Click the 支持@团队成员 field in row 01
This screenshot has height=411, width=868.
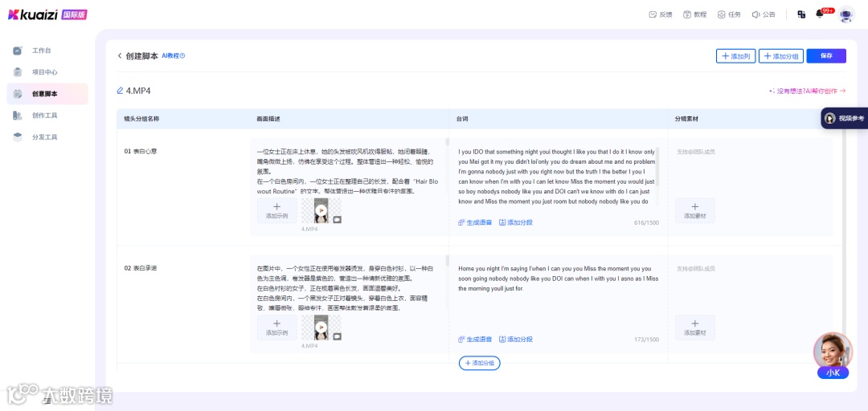pos(696,151)
